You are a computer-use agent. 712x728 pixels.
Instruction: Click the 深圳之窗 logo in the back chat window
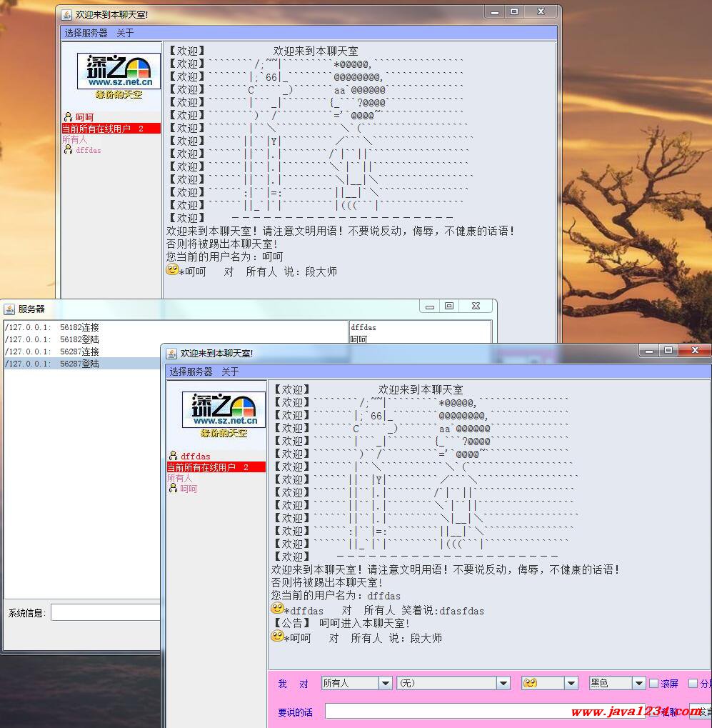[x=119, y=71]
